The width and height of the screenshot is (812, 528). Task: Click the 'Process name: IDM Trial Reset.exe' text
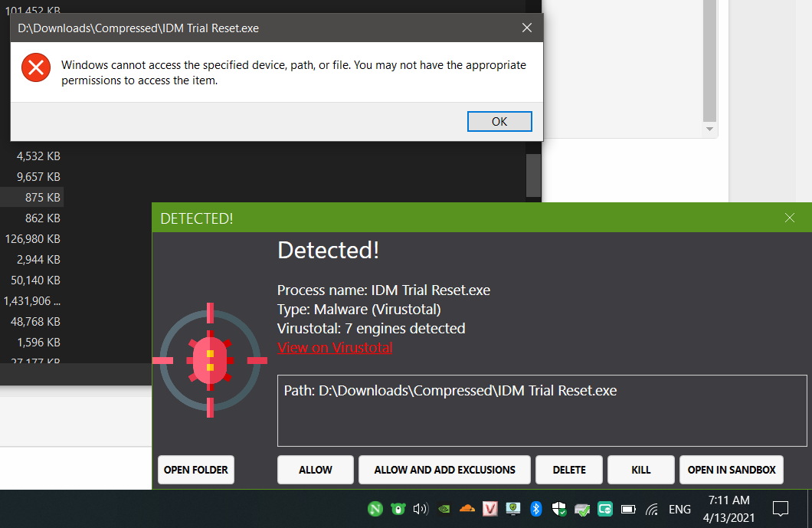tap(384, 290)
